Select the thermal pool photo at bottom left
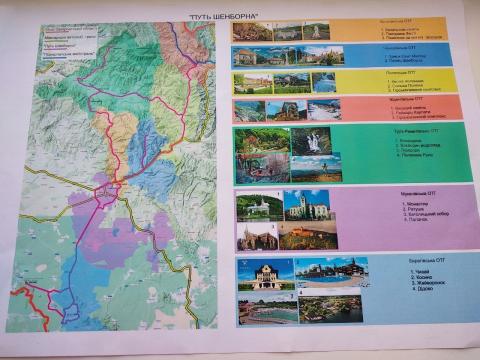The width and height of the screenshot is (480, 360). click(x=268, y=308)
